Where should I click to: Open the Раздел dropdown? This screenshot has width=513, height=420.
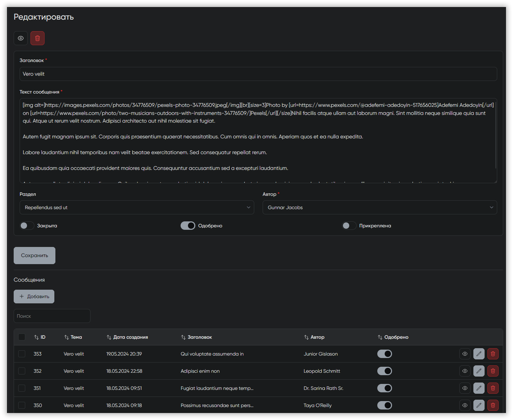pos(137,207)
